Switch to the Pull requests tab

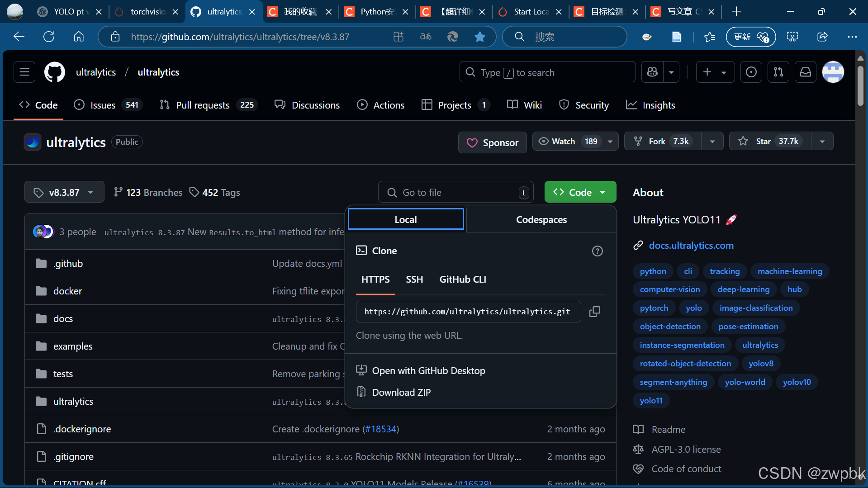pos(208,105)
